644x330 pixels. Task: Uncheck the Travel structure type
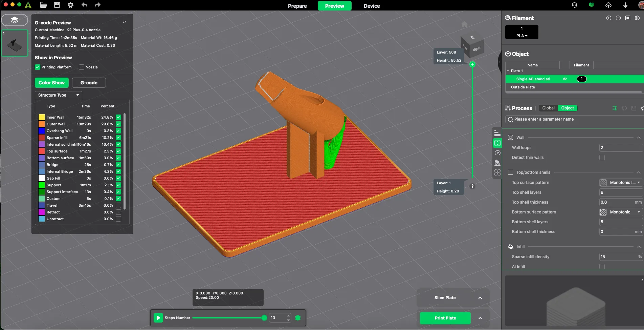click(118, 205)
